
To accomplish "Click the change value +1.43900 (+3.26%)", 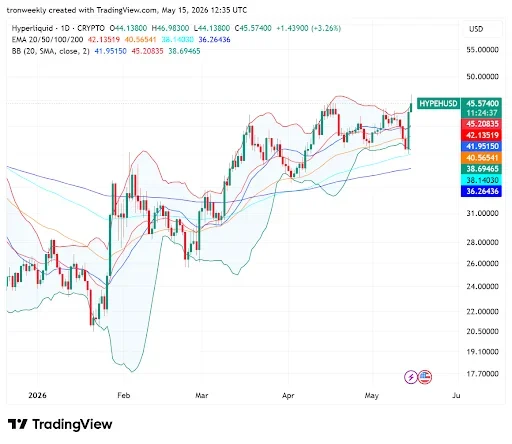I will click(309, 28).
